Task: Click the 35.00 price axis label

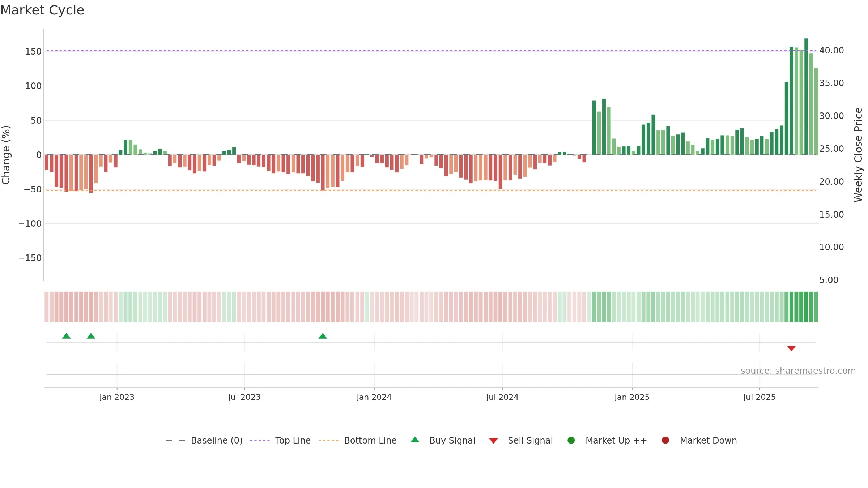Action: click(831, 83)
